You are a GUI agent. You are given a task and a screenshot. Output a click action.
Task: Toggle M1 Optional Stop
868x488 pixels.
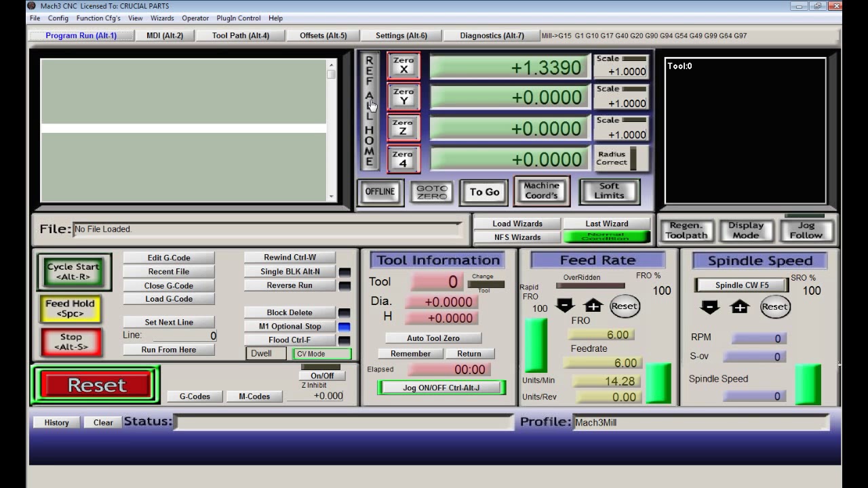click(x=290, y=326)
